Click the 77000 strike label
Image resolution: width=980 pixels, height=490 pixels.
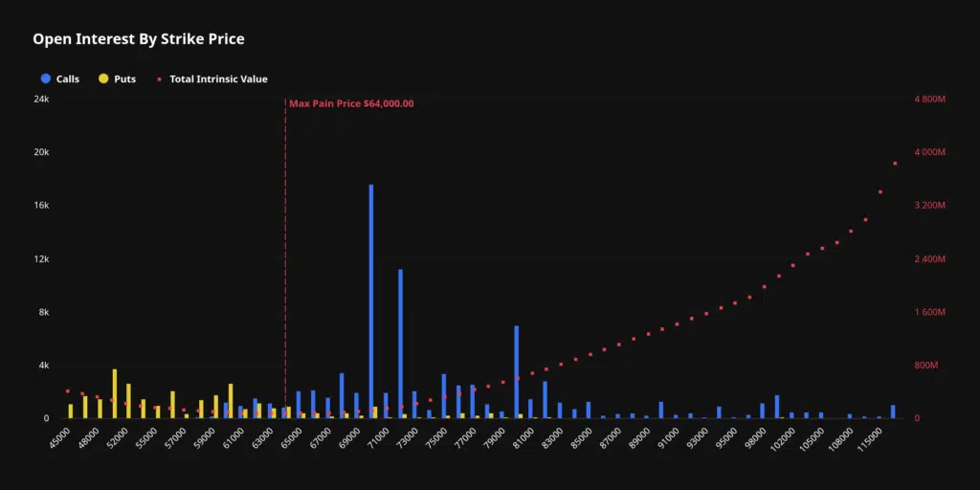pos(466,437)
